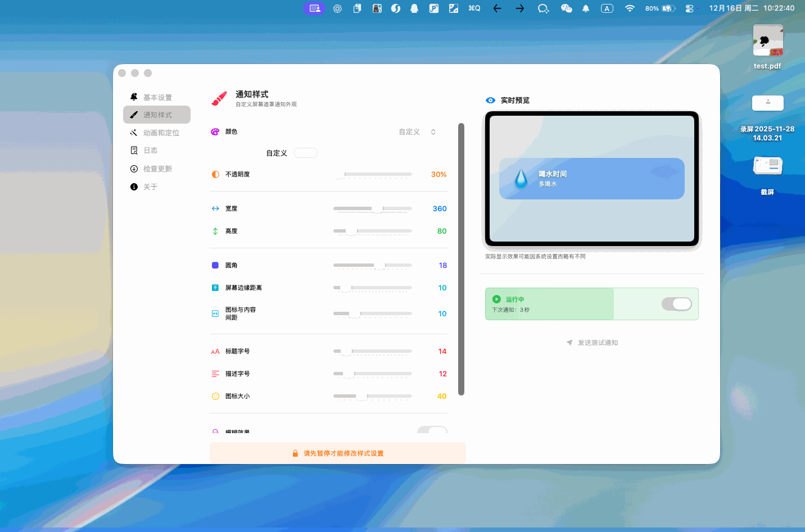
Task: Click the smiley 图标大小 icon
Action: [215, 396]
